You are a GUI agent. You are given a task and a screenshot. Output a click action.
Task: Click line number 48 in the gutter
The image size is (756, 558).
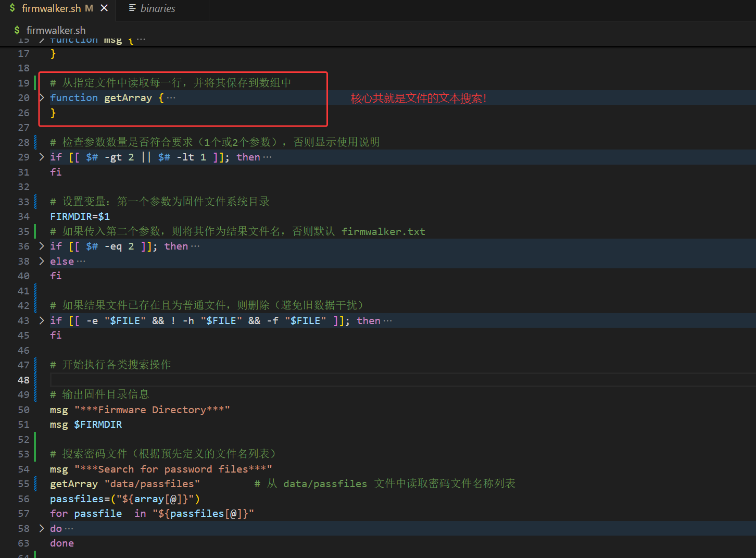(23, 380)
